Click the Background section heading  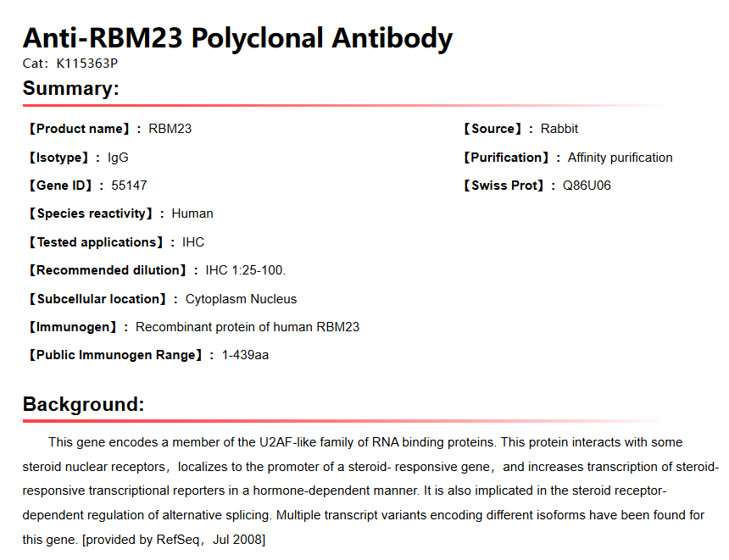[x=83, y=404]
